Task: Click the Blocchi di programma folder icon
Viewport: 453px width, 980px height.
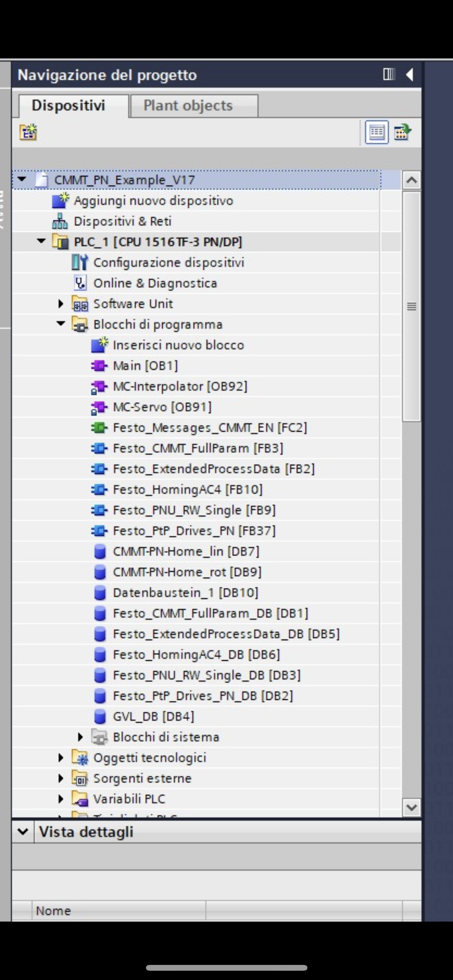Action: click(x=80, y=324)
